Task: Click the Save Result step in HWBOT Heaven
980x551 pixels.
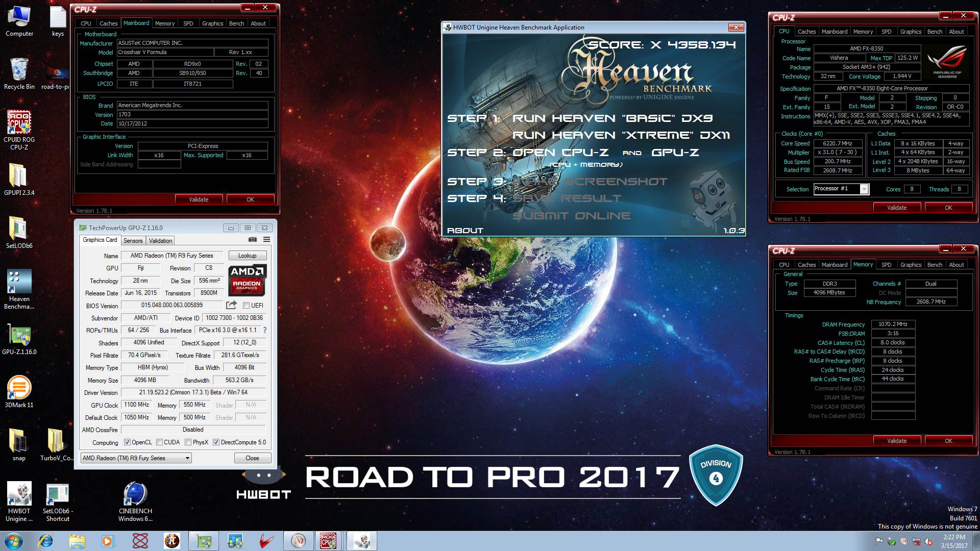Action: tap(567, 198)
